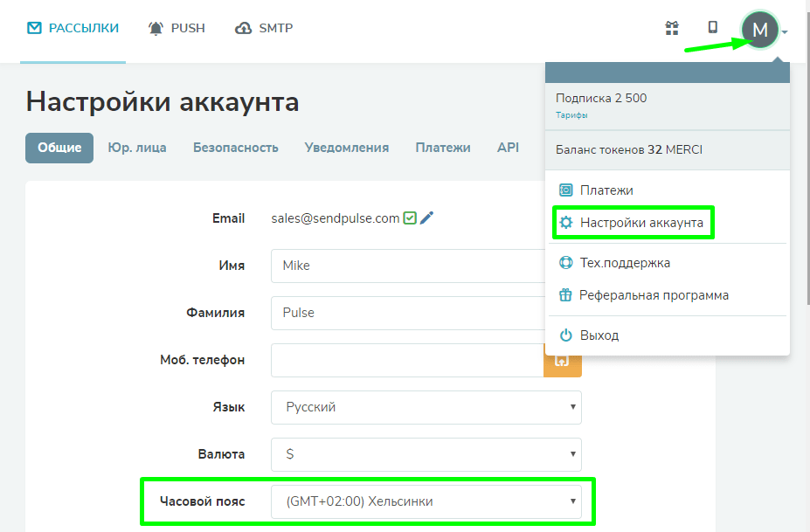Click the orange icon beside phone field

click(562, 361)
